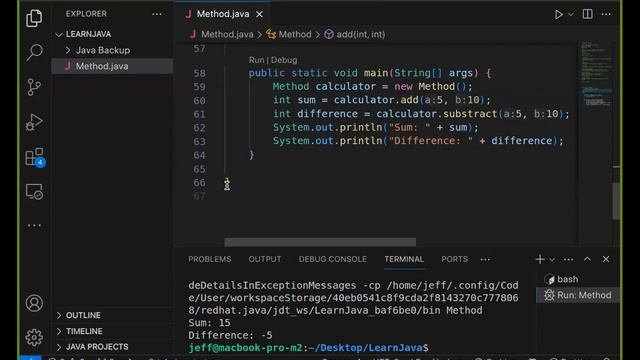
Task: Open the Run and Debug view
Action: tap(34, 122)
